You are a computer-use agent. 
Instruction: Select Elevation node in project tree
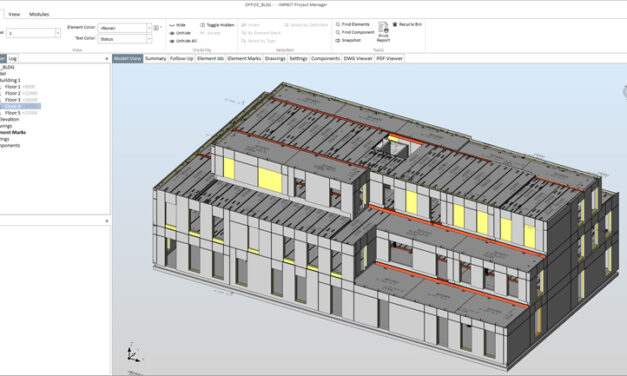pos(9,119)
